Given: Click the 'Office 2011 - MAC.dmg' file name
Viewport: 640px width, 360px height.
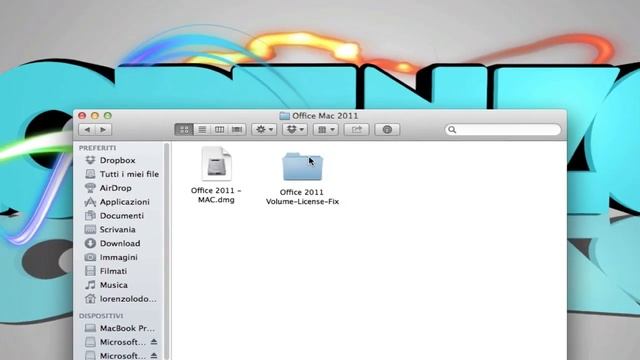Looking at the screenshot, I should pyautogui.click(x=216, y=195).
